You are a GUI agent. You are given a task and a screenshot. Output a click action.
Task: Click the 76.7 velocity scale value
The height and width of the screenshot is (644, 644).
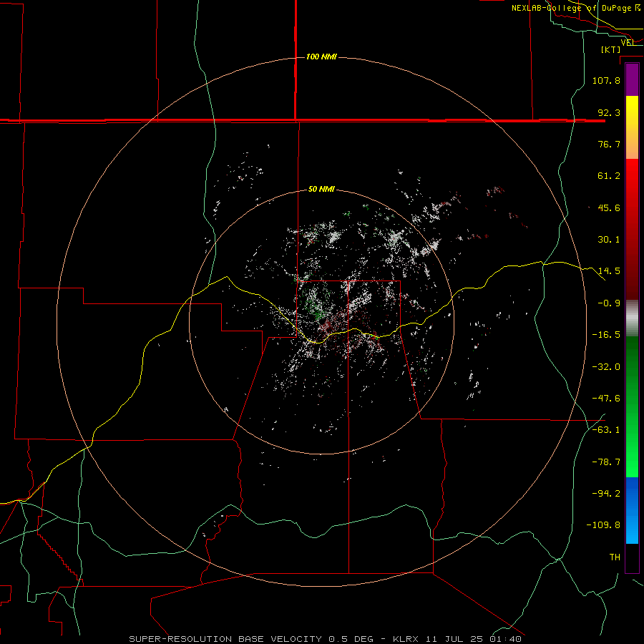tap(609, 144)
